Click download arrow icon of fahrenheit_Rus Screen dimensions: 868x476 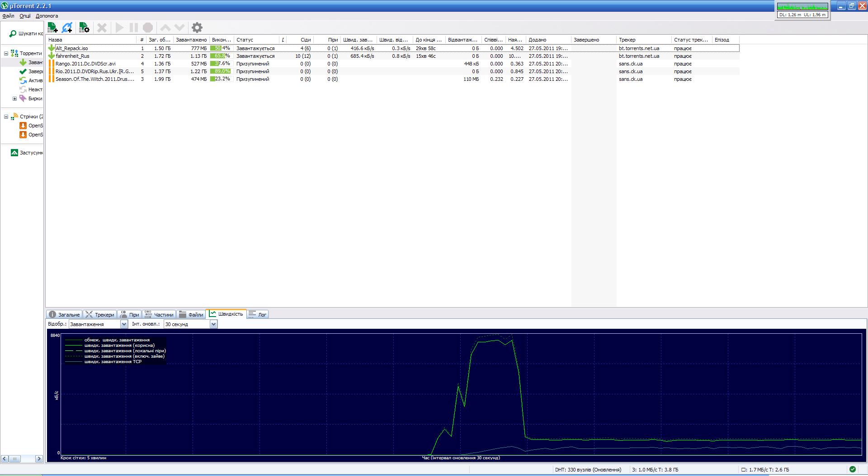52,56
